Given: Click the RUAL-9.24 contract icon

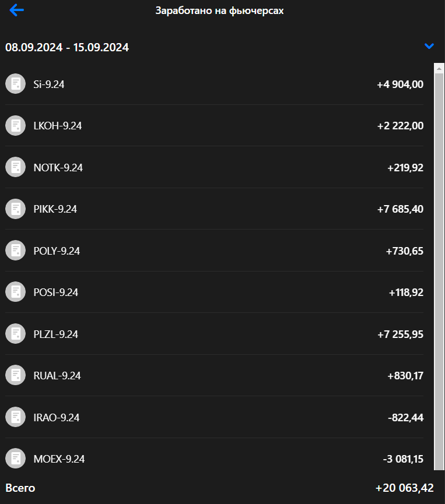Looking at the screenshot, I should (16, 375).
